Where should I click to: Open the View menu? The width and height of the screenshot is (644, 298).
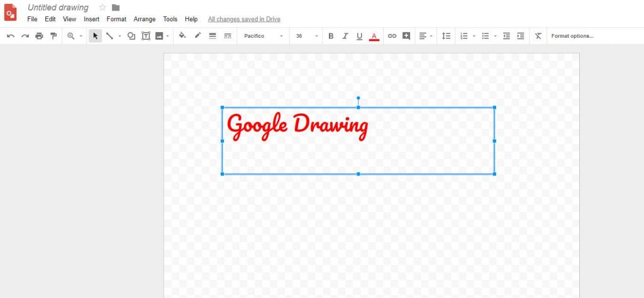click(x=69, y=19)
